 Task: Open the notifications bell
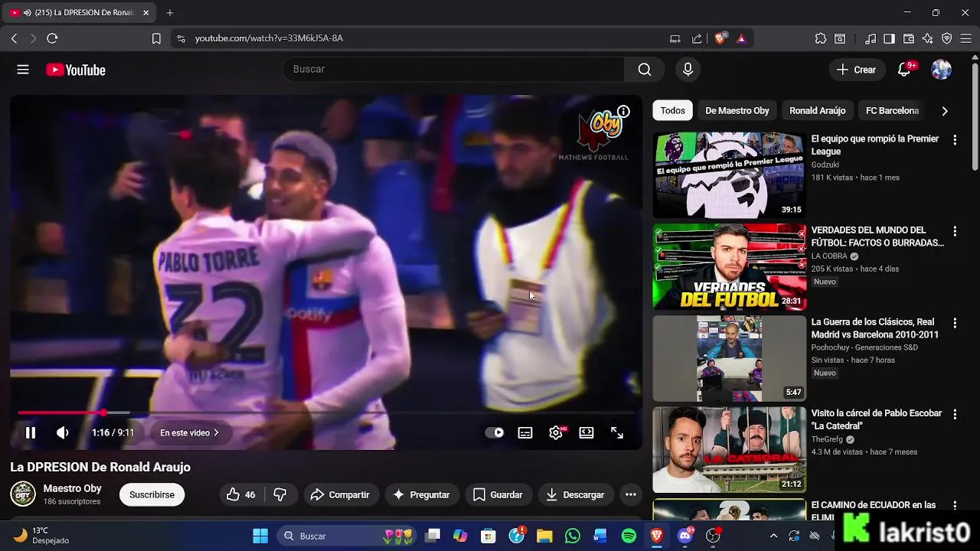pyautogui.click(x=904, y=70)
